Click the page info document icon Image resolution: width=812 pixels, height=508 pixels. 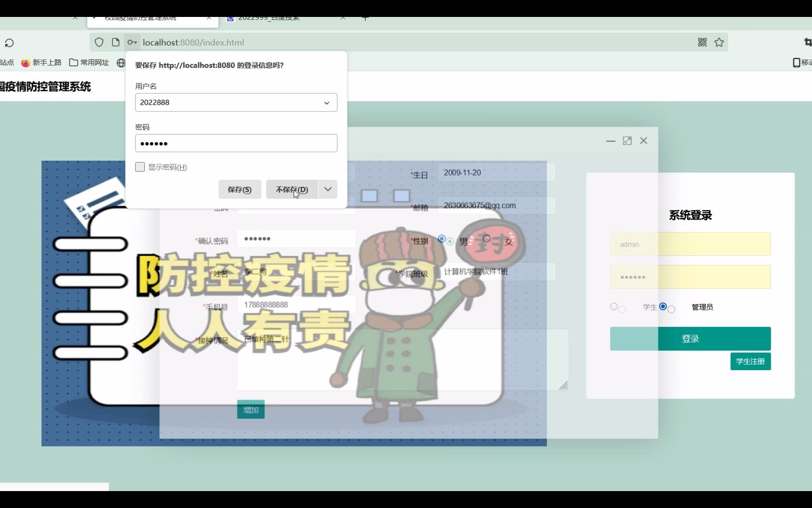(x=116, y=42)
